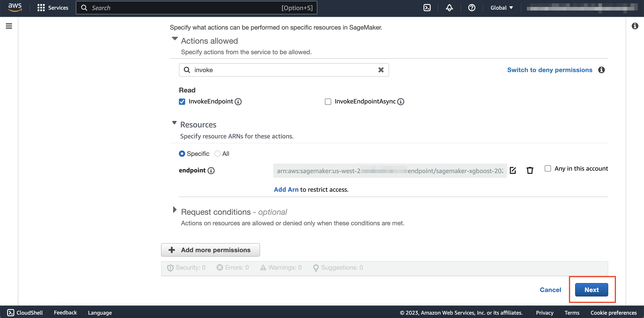Image resolution: width=644 pixels, height=318 pixels.
Task: Open the Global region dropdown
Action: (x=502, y=8)
